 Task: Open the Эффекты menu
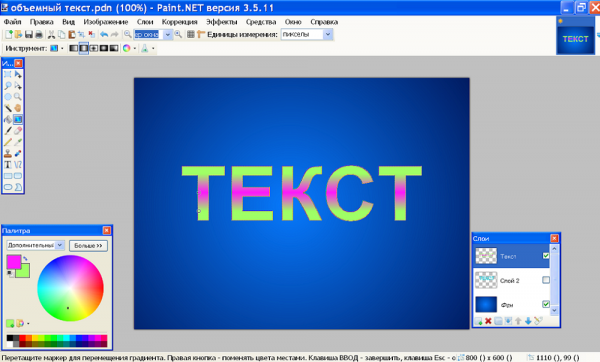[222, 22]
